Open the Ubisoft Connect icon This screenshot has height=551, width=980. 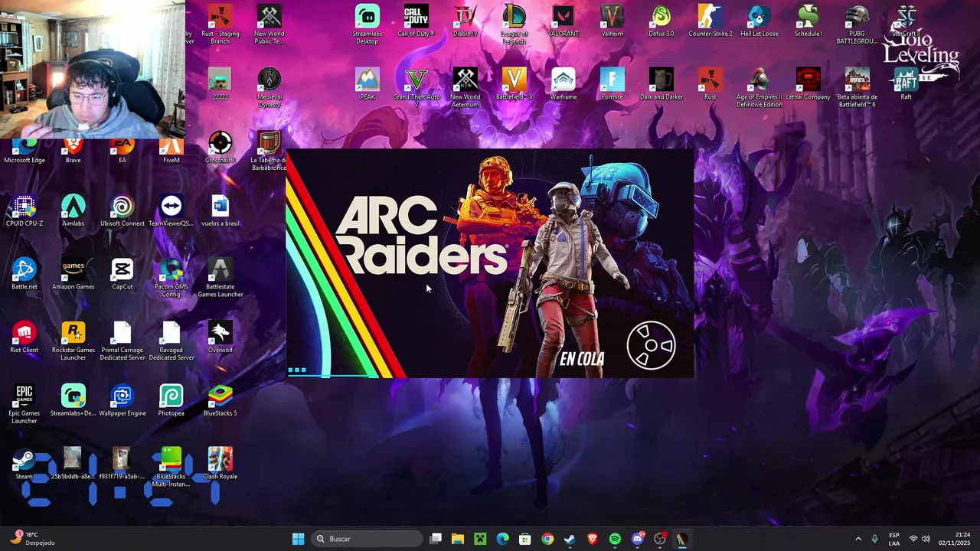pos(122,210)
